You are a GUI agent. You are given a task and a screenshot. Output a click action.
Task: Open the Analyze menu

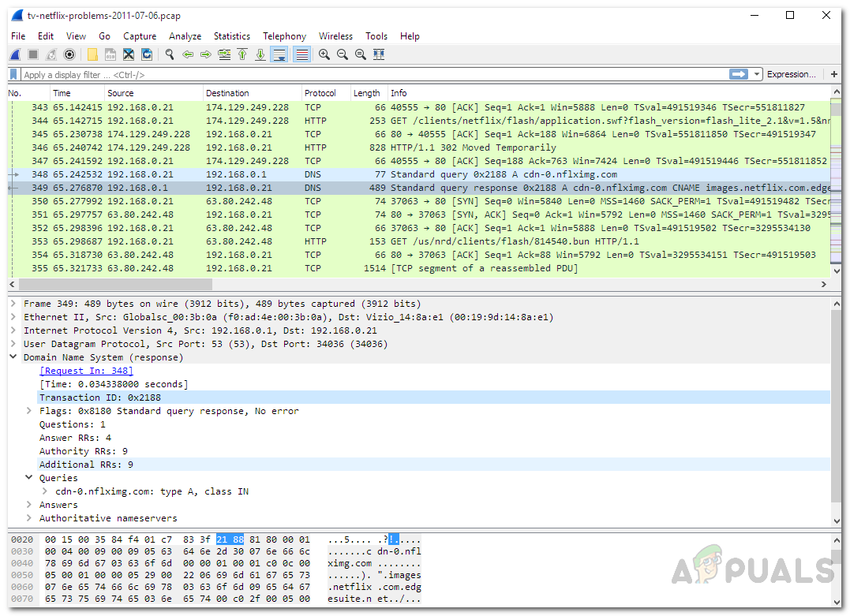click(185, 36)
